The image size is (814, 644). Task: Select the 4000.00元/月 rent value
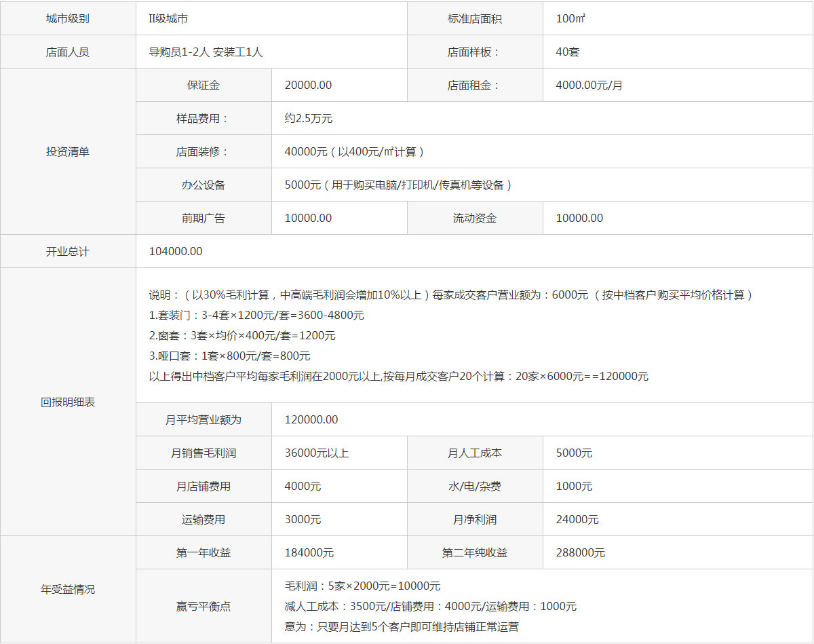(x=589, y=85)
